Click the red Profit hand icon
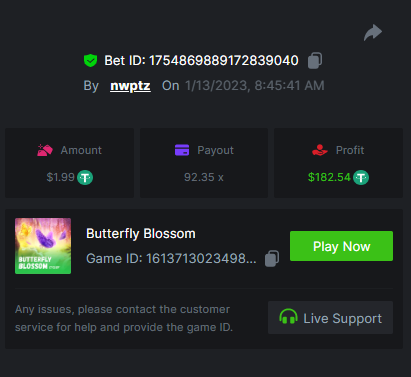The height and width of the screenshot is (377, 411). point(320,150)
